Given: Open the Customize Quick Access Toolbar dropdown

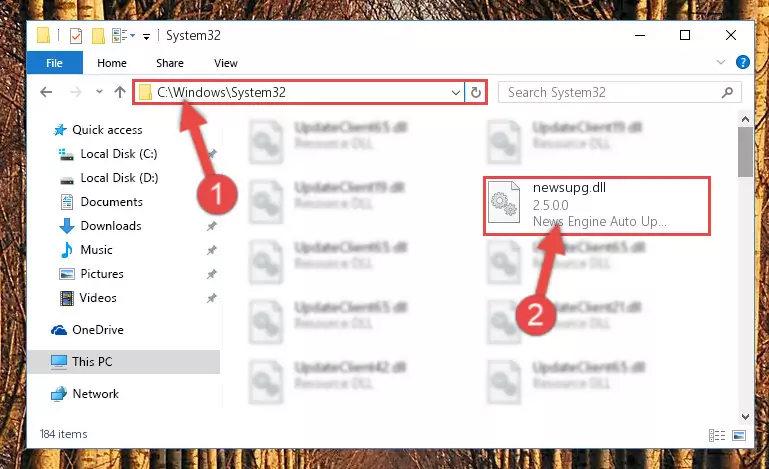Looking at the screenshot, I should point(146,37).
